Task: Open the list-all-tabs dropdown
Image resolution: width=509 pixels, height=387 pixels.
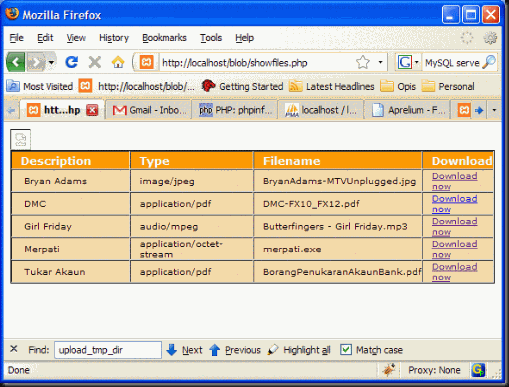Action: pyautogui.click(x=494, y=110)
